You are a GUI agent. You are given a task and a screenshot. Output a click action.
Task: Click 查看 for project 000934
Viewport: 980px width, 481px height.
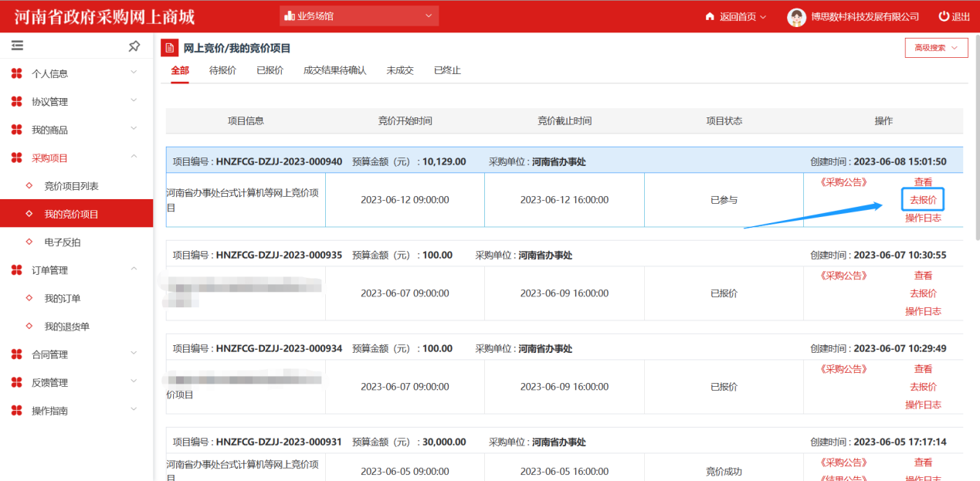(923, 369)
